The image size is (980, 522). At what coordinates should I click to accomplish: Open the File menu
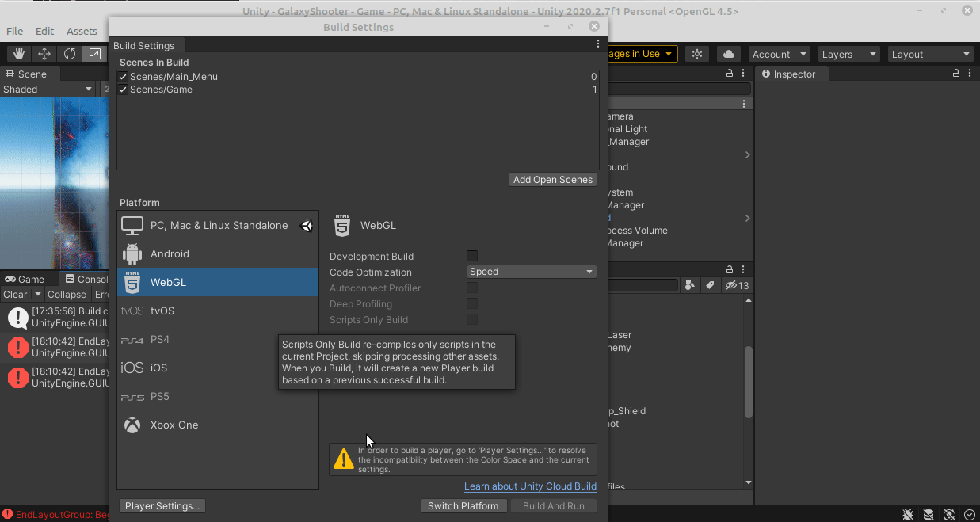click(x=14, y=31)
